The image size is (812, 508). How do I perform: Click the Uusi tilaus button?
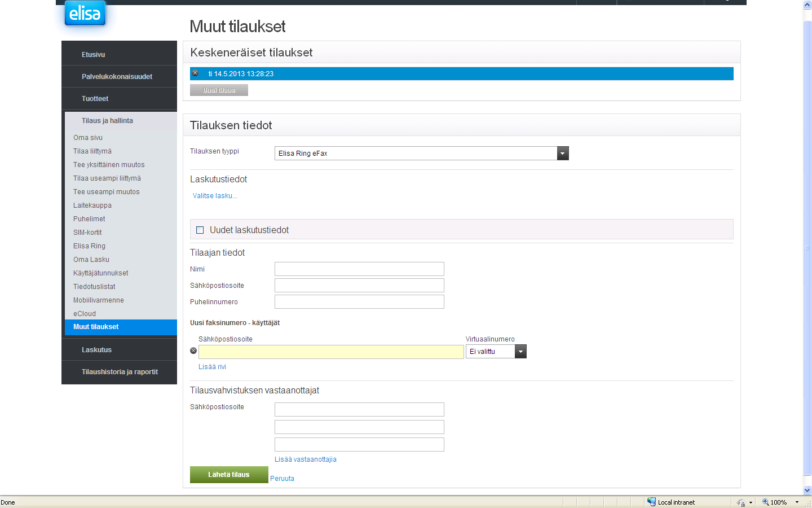tap(219, 90)
